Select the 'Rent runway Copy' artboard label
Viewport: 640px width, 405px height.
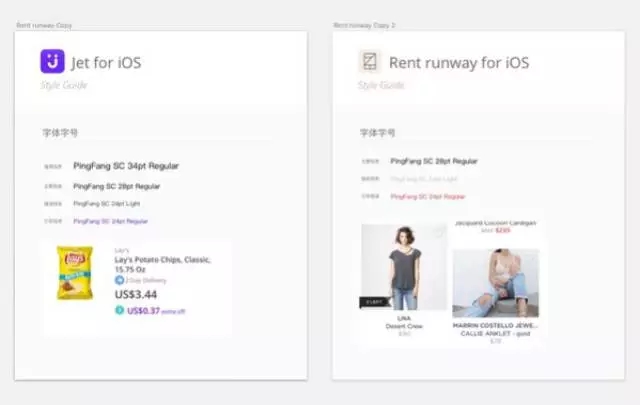[x=44, y=24]
